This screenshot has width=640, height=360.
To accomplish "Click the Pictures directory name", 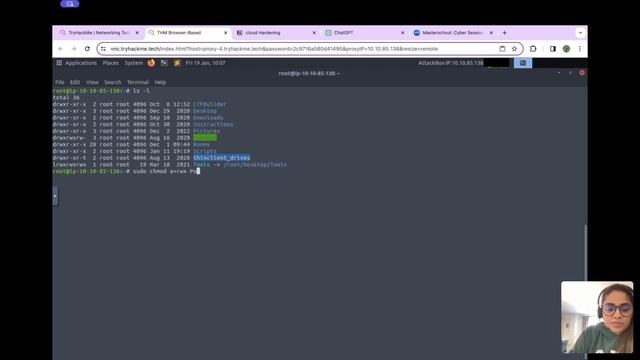I will [x=207, y=131].
